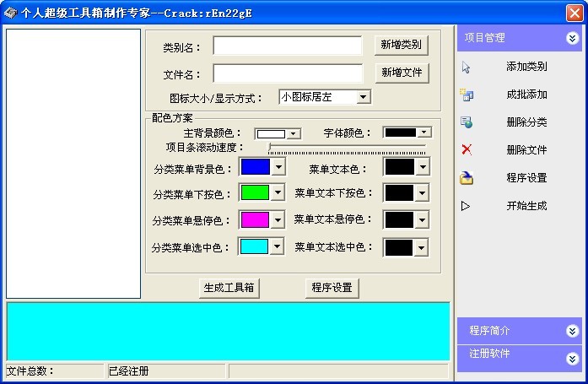Click the 项目条滚动速度 slider track

(x=348, y=149)
